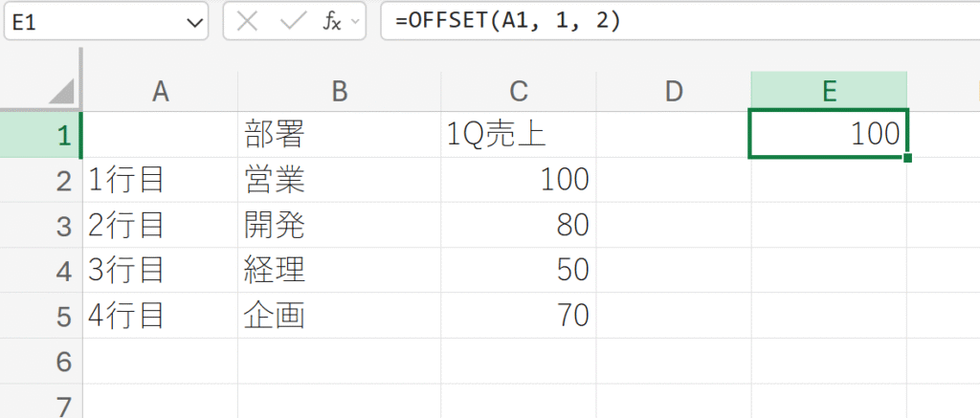This screenshot has width=980, height=418.
Task: Select row 6 header
Action: pyautogui.click(x=63, y=361)
